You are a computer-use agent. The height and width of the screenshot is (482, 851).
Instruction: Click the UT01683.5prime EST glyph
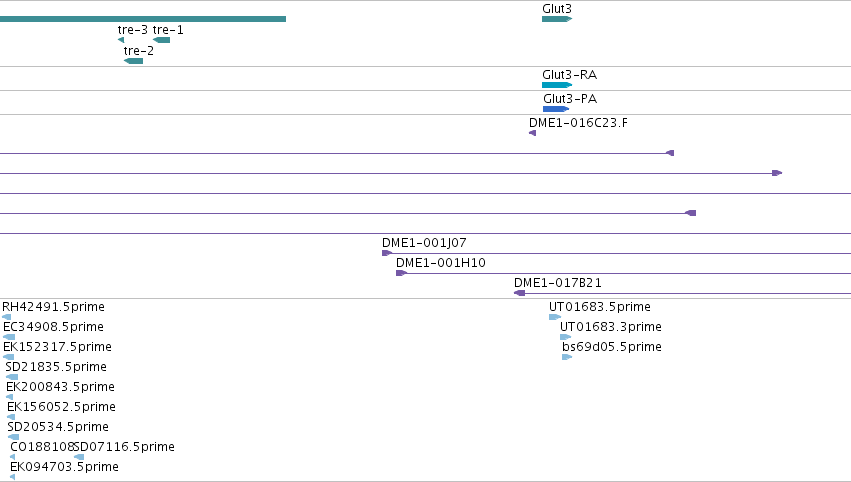(x=555, y=317)
